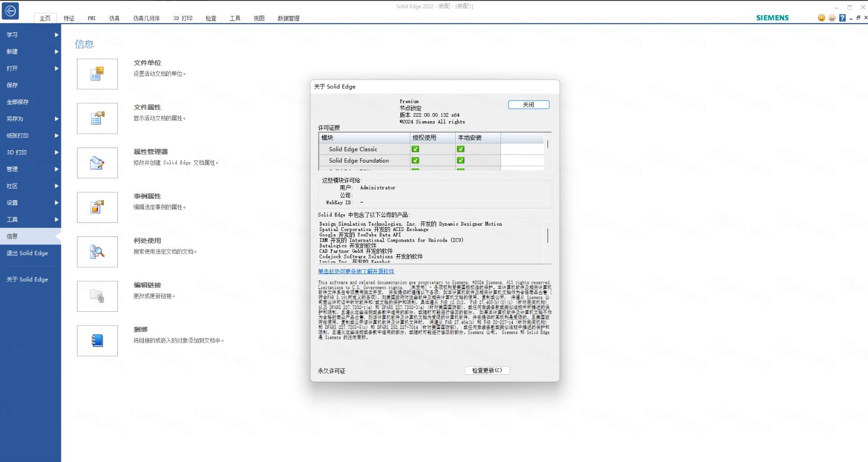Screen dimensions: 868x462
Task: Launch the 属性管理器 property manager icon
Action: pyautogui.click(x=97, y=163)
